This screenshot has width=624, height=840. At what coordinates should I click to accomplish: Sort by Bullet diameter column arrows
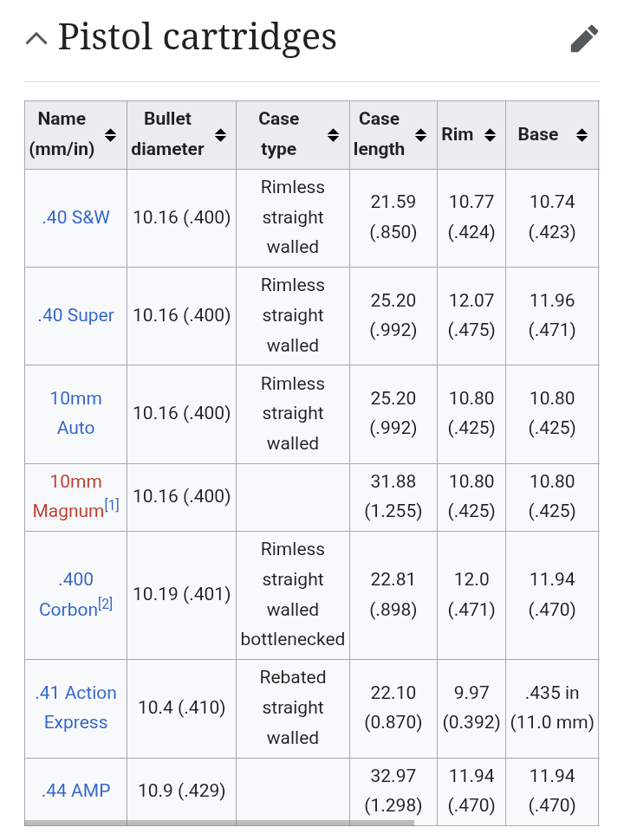click(220, 135)
